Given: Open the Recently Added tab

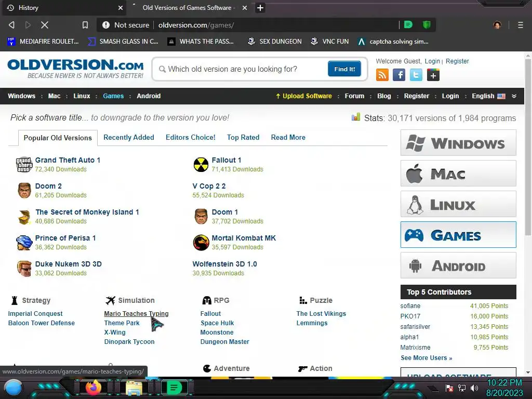Looking at the screenshot, I should pos(129,137).
